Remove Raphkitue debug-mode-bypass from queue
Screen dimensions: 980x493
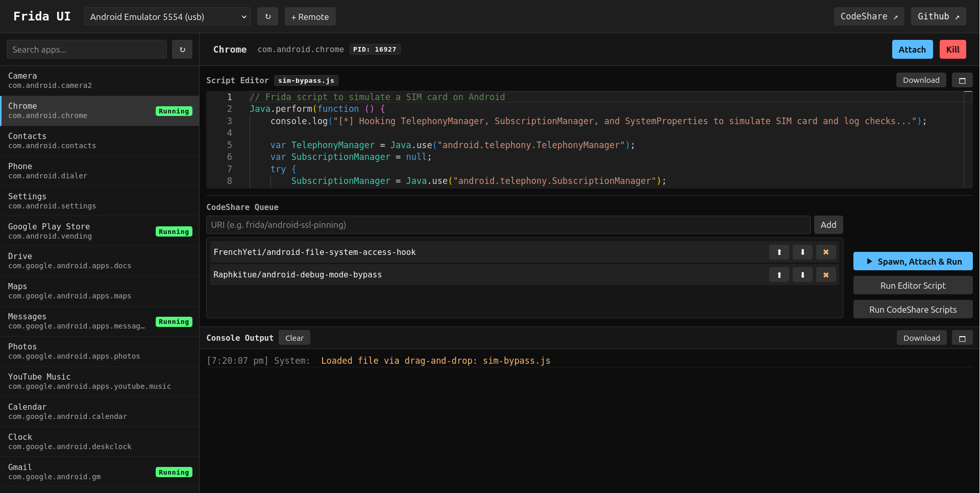pyautogui.click(x=826, y=275)
